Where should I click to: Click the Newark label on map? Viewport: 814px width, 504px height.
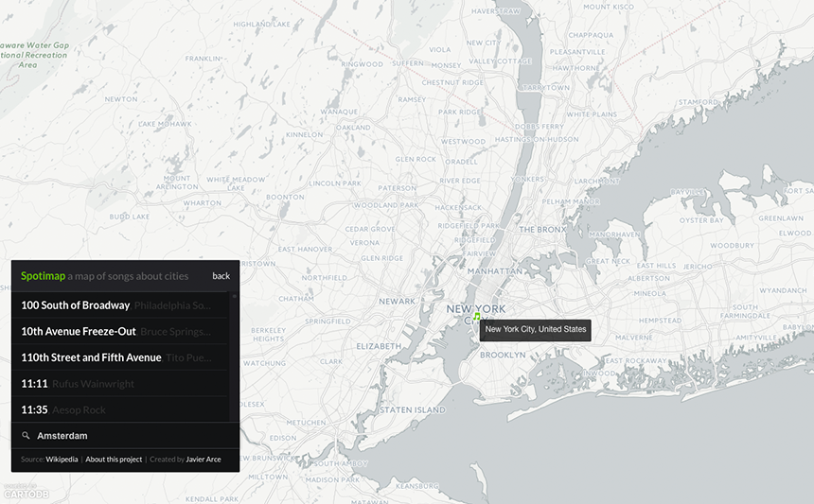point(397,302)
